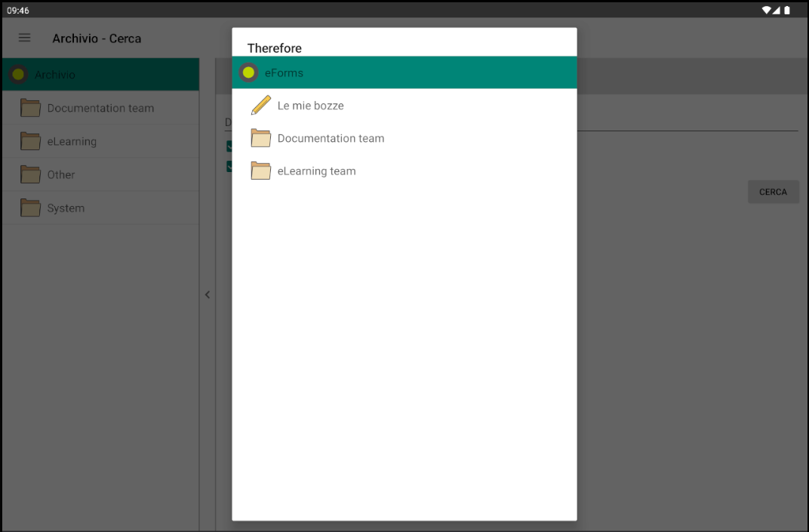Click the System folder icon in the sidebar
Viewport: 809px width, 532px height.
coord(30,208)
